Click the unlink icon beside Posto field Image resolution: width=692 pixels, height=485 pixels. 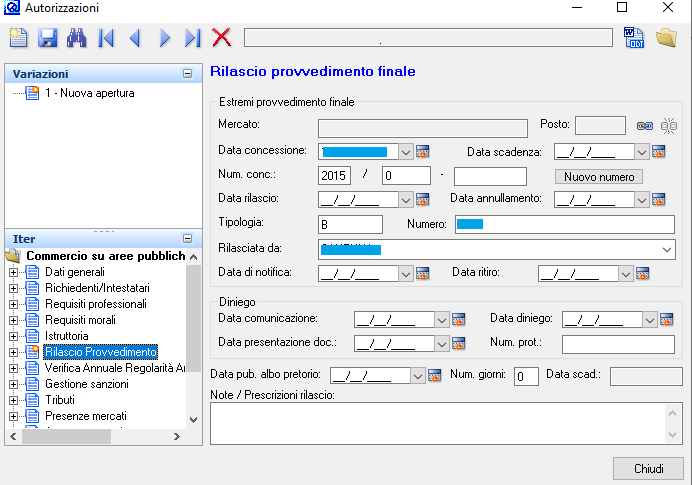(669, 126)
